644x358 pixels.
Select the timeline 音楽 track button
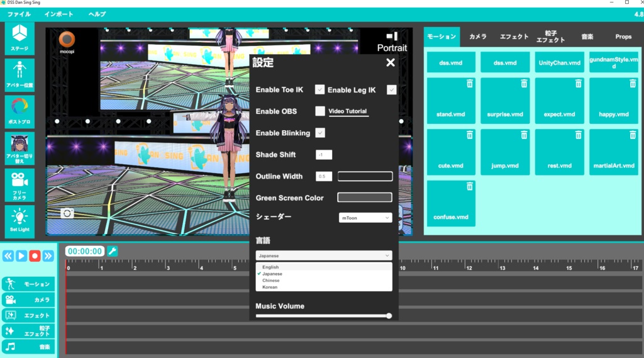[x=28, y=347]
